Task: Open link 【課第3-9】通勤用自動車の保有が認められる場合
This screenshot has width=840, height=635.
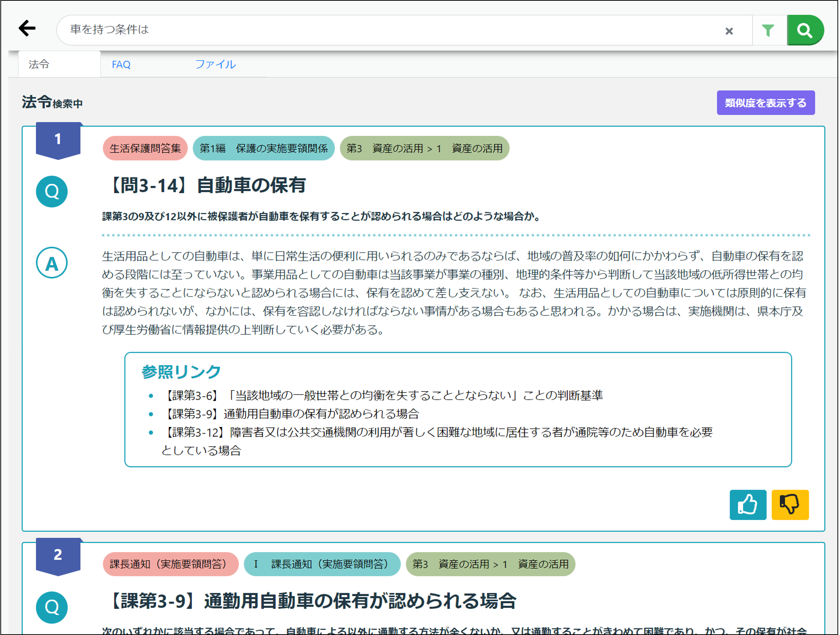Action: (x=292, y=414)
